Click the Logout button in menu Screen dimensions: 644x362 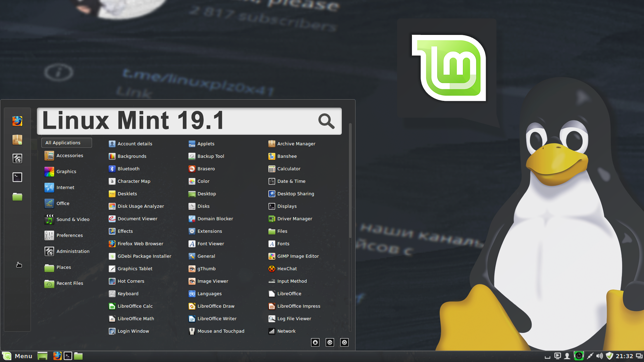click(x=330, y=342)
